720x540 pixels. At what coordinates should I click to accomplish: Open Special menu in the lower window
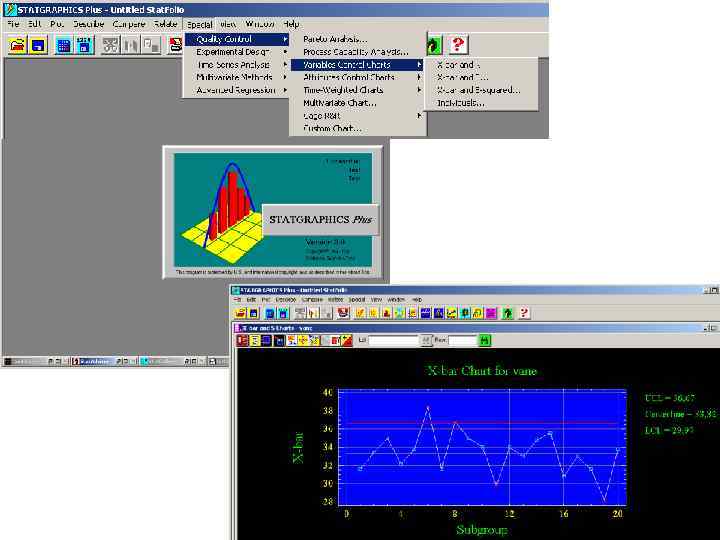click(x=357, y=299)
